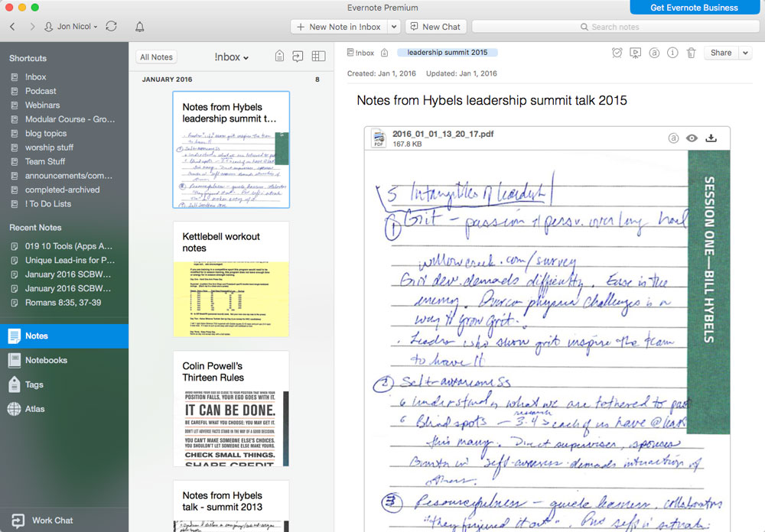
Task: Start a New Chat
Action: [436, 27]
